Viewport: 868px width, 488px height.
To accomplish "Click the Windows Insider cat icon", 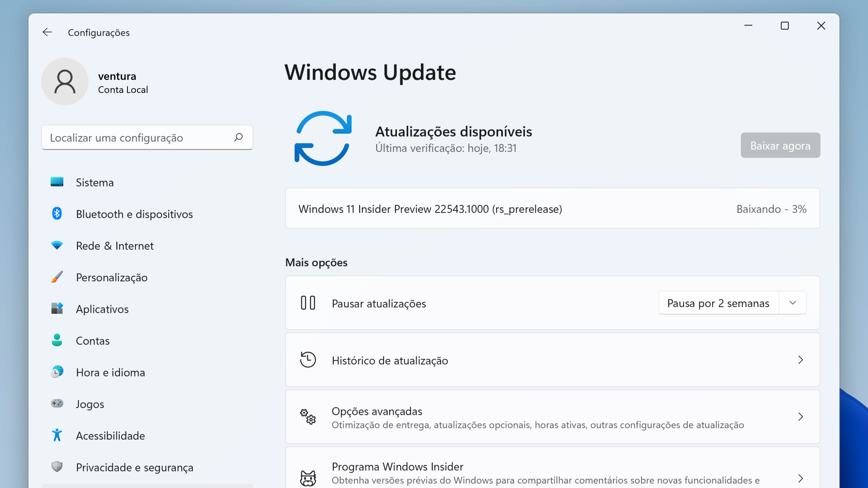I will tap(308, 478).
